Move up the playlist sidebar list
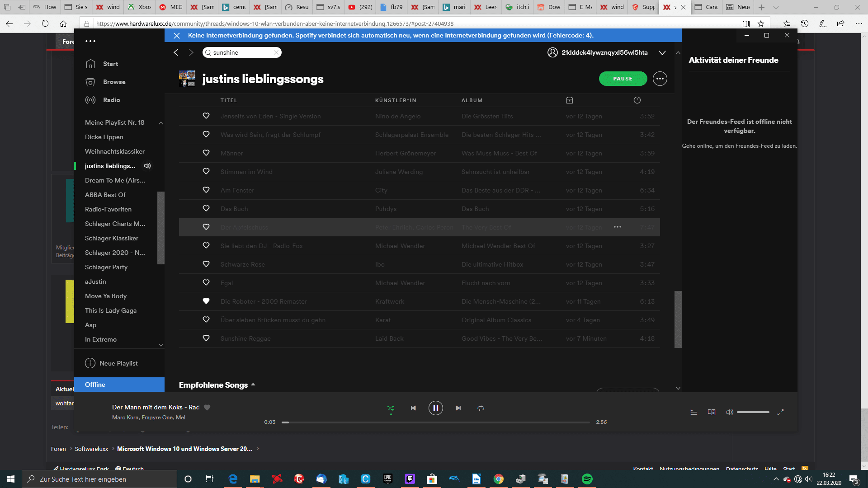The height and width of the screenshot is (488, 868). (160, 123)
